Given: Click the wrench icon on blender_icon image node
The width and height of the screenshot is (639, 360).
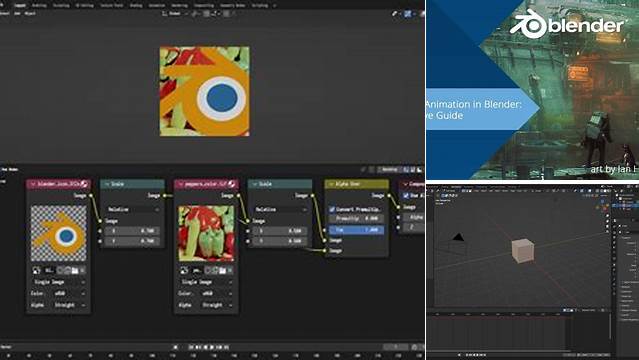Looking at the screenshot, I should [84, 184].
